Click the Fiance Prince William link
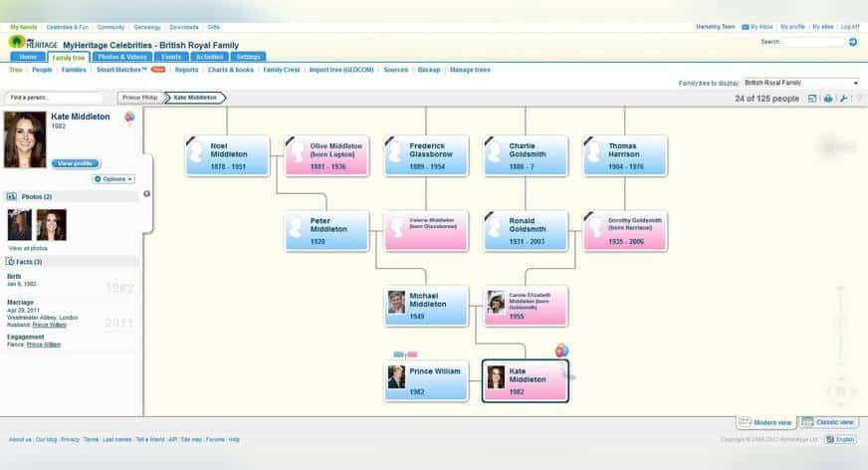 (44, 345)
